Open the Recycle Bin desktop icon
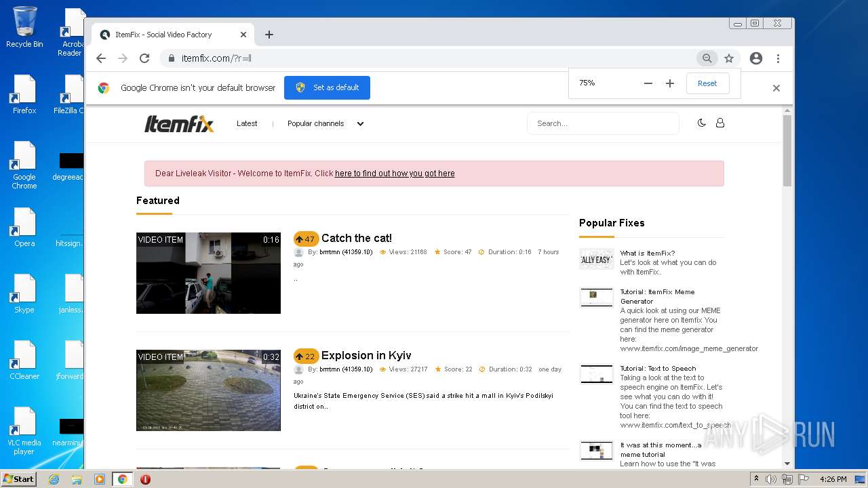The image size is (868, 488). [x=24, y=27]
